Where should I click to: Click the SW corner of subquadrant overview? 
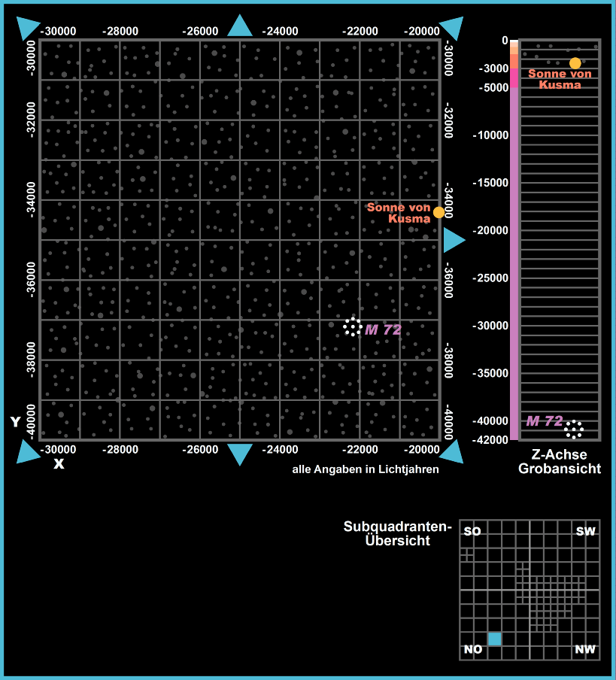[585, 532]
